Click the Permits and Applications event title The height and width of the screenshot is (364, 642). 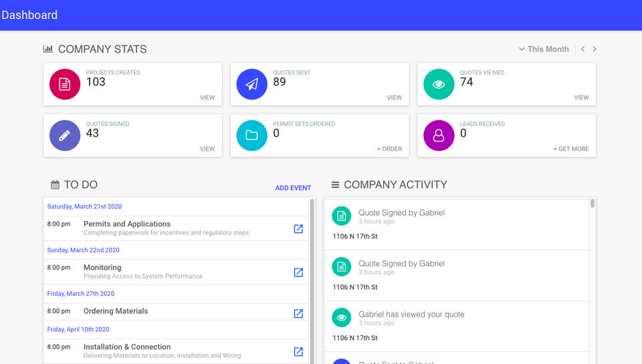(x=127, y=224)
